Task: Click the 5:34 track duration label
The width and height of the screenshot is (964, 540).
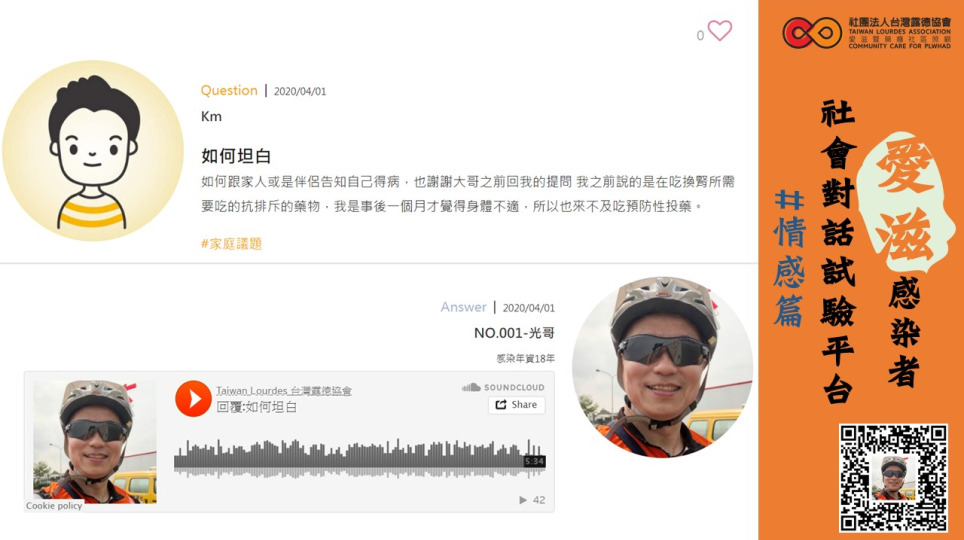Action: 534,461
